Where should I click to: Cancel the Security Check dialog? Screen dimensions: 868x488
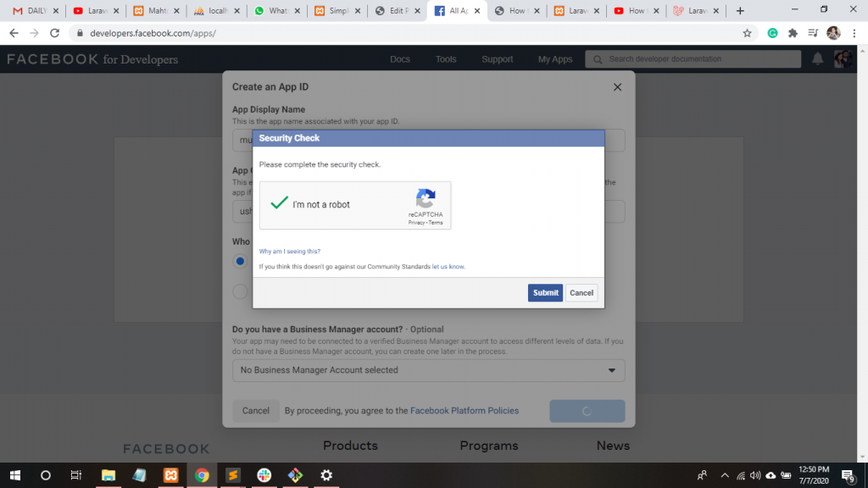pos(581,292)
